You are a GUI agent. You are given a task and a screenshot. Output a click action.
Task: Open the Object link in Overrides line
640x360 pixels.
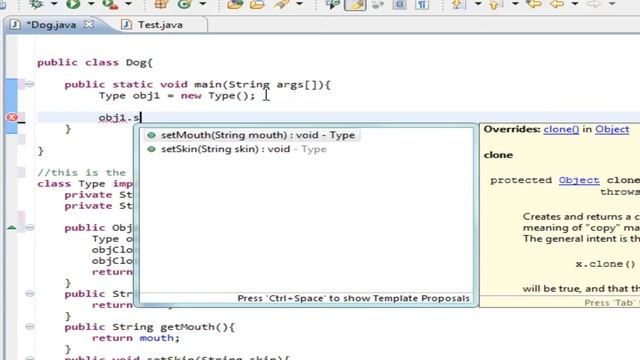(x=612, y=129)
